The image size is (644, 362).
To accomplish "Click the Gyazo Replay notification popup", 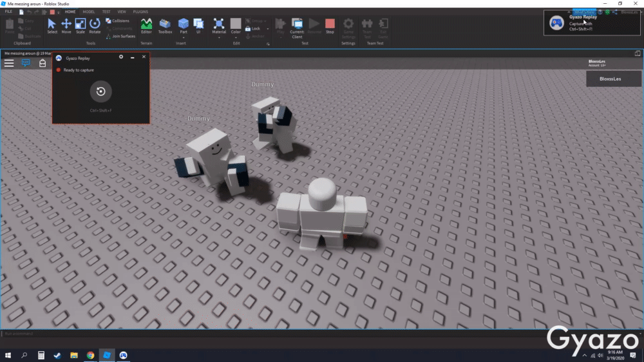I will pos(592,23).
